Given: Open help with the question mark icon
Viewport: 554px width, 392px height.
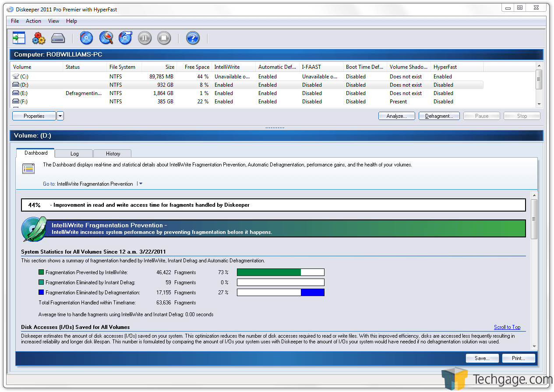Looking at the screenshot, I should [193, 38].
